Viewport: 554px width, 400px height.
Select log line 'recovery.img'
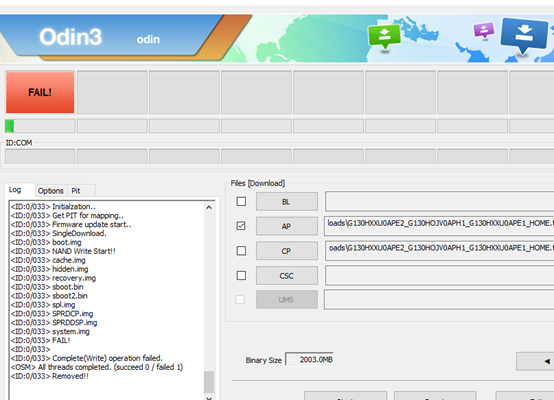pyautogui.click(x=53, y=278)
